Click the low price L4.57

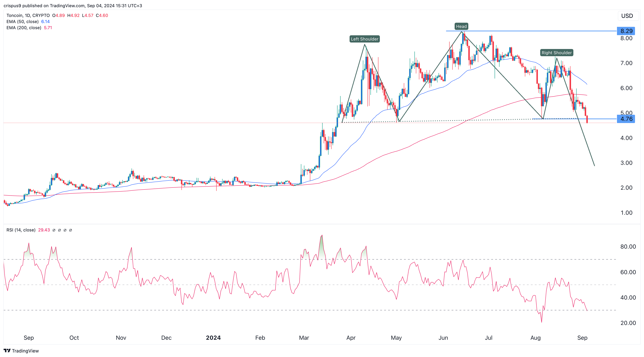(x=88, y=15)
